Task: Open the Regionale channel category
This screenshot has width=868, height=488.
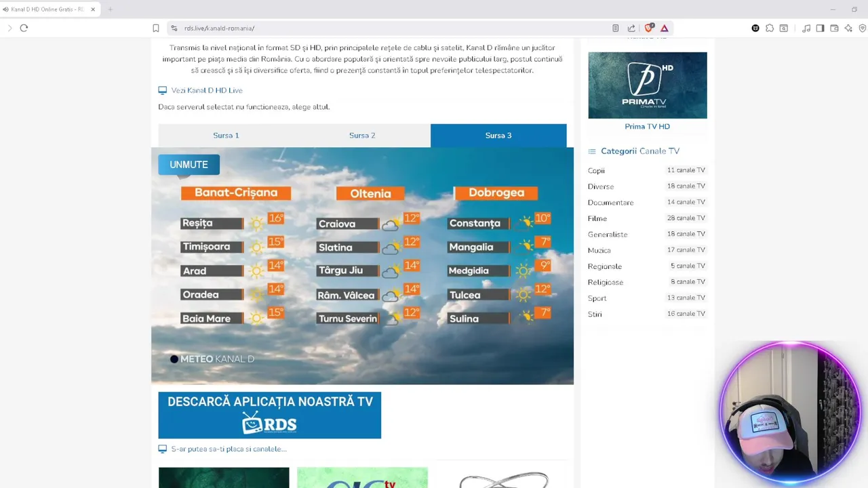Action: click(605, 266)
